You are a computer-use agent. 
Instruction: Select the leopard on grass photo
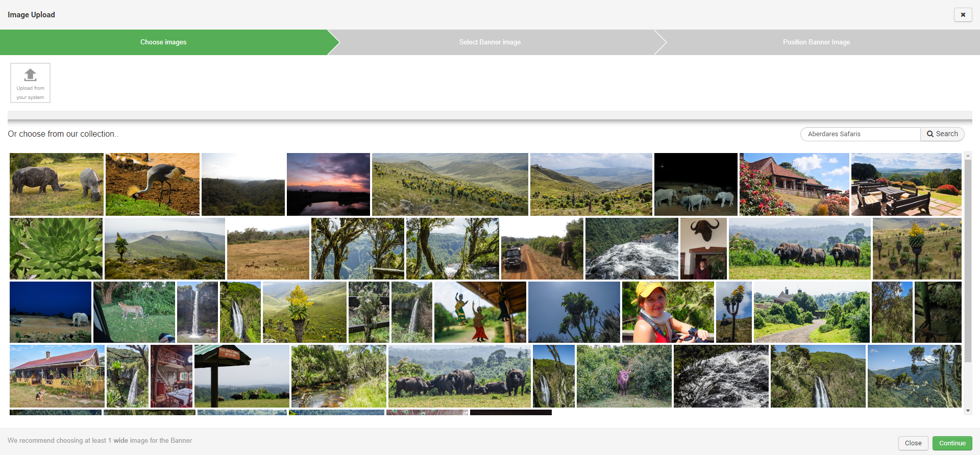tap(134, 312)
